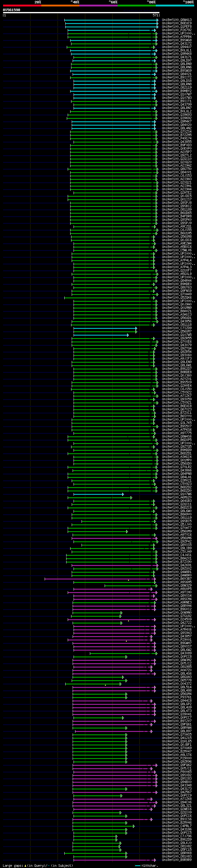Open hit UniRef100_P26792
Screen dimensions: 197x868
pos(176,30)
